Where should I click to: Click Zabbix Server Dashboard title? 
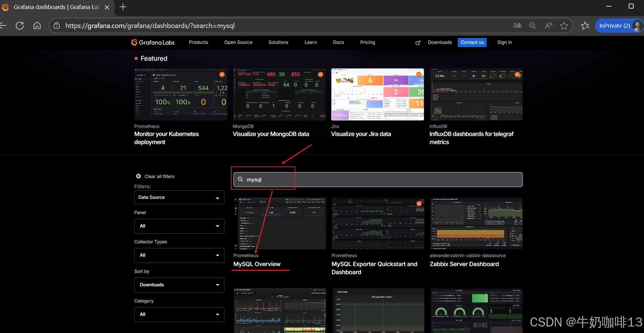pos(464,264)
